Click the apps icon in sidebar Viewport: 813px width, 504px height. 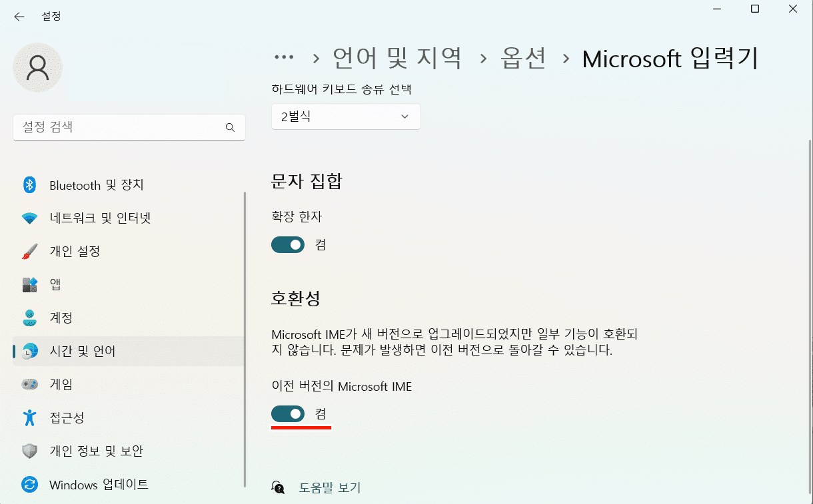29,285
